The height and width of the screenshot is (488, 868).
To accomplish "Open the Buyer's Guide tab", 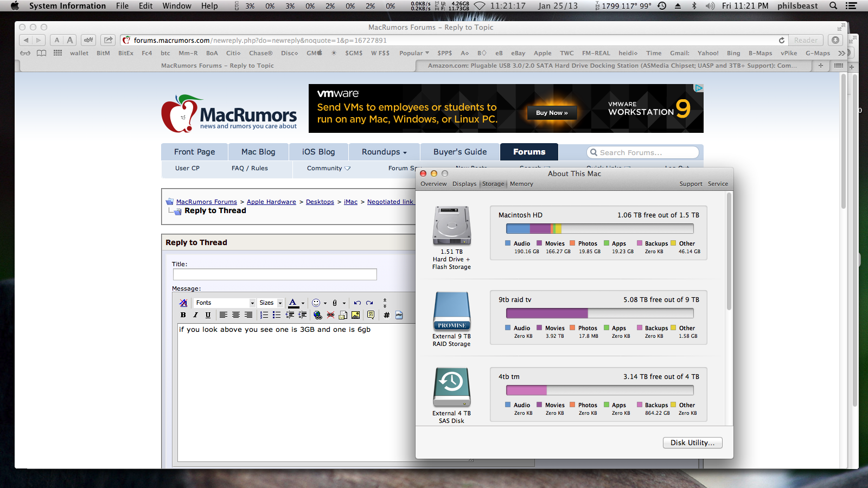I will pyautogui.click(x=460, y=152).
